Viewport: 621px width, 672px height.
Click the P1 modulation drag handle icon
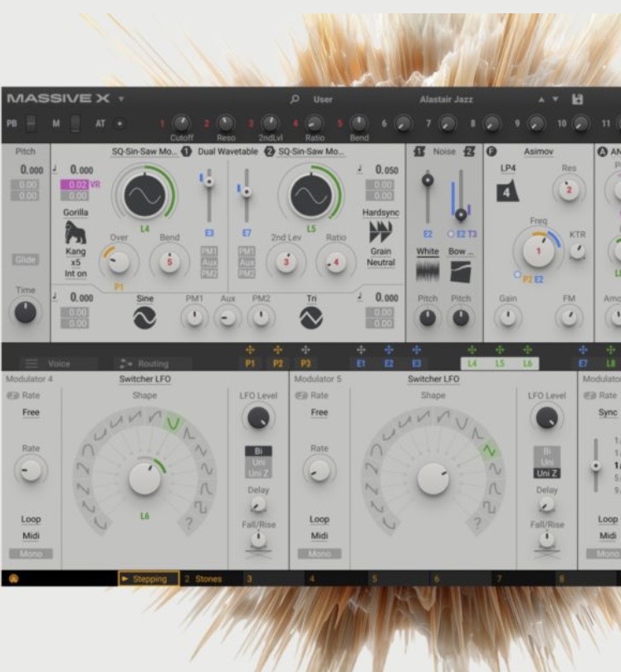(250, 351)
